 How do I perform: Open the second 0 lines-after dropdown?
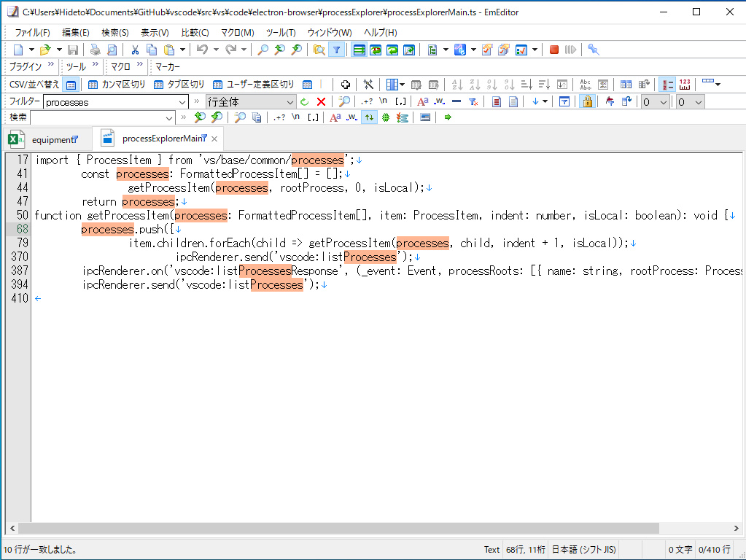[x=698, y=102]
